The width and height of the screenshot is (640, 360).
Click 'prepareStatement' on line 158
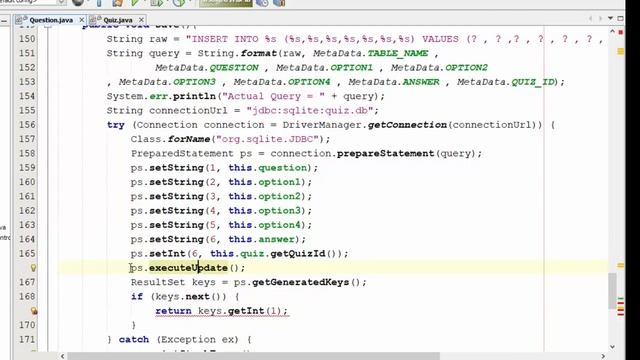385,153
